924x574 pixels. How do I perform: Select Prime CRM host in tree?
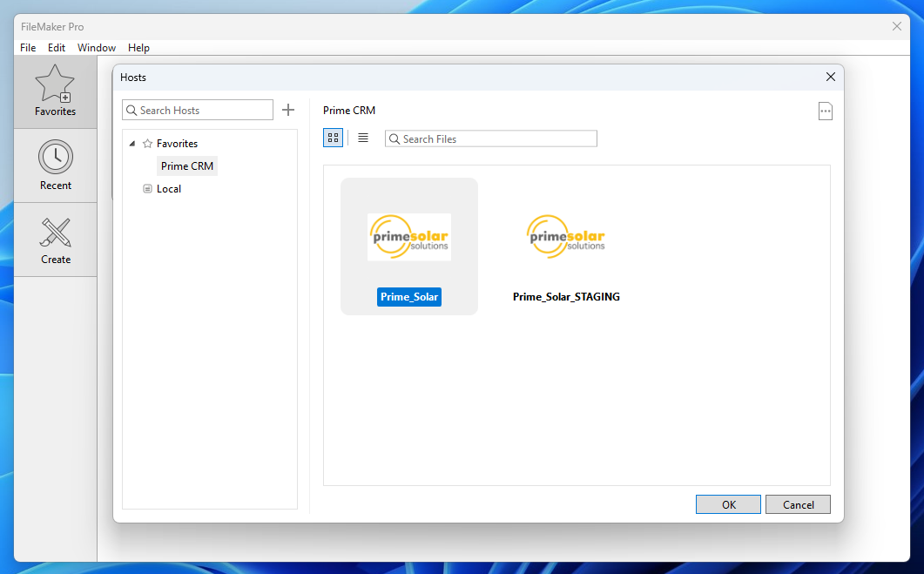187,166
